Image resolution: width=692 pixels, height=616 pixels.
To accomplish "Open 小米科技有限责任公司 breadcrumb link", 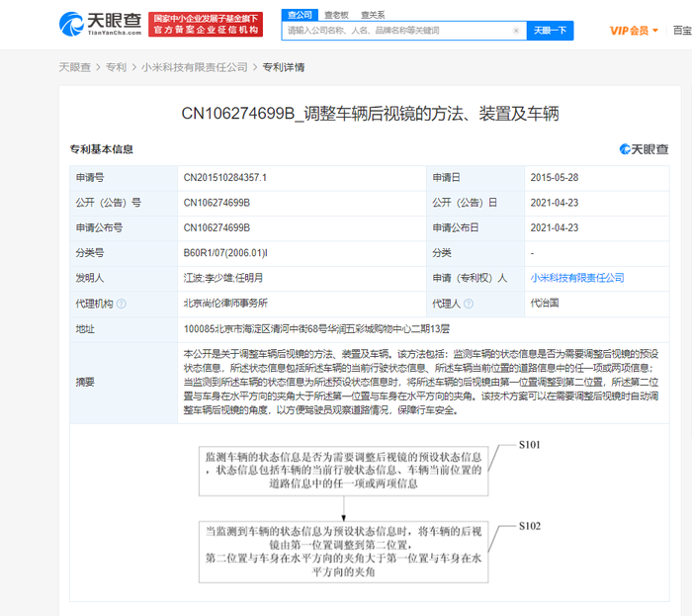I will point(194,67).
